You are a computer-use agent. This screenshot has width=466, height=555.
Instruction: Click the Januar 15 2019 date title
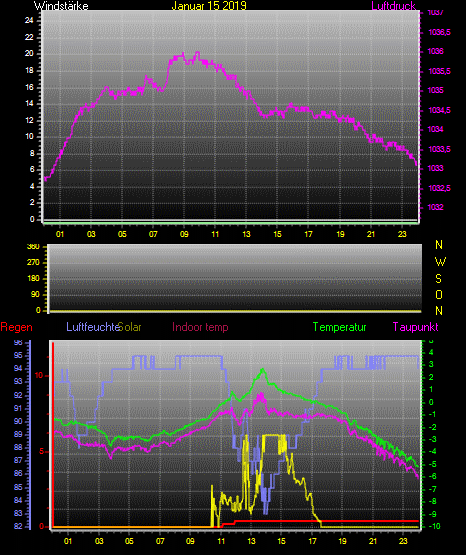(209, 6)
